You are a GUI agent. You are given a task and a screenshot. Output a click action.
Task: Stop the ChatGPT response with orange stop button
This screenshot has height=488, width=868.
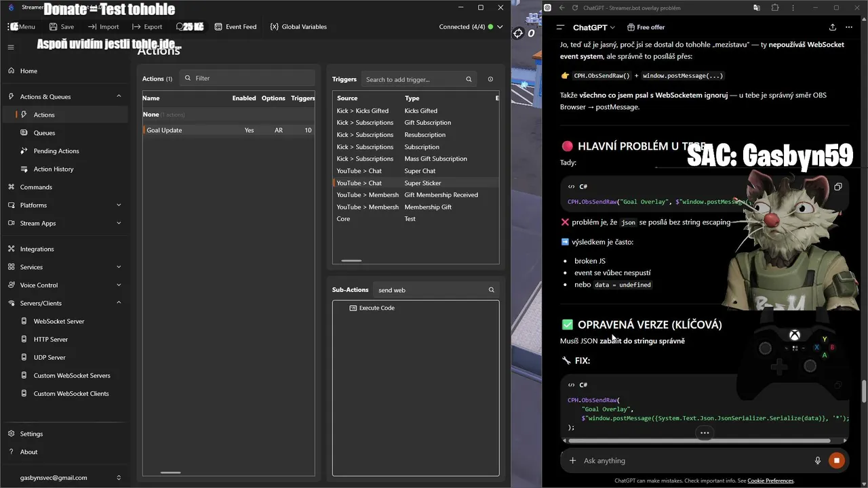[837, 460]
